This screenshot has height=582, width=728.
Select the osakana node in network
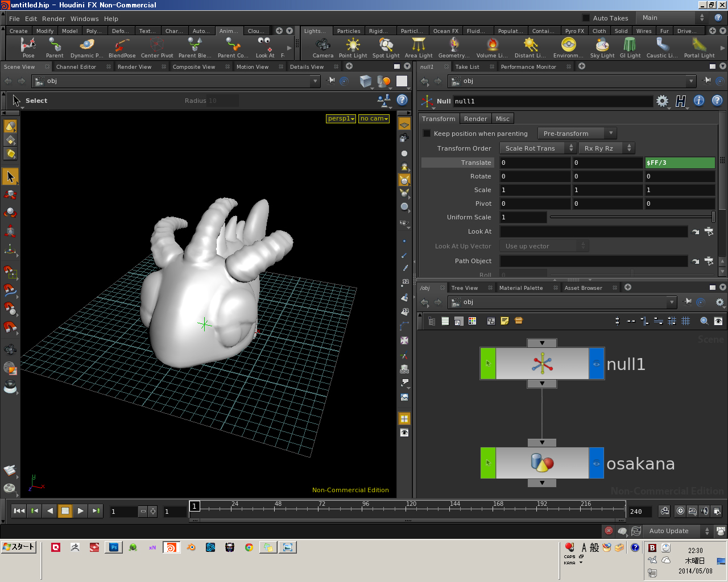542,463
